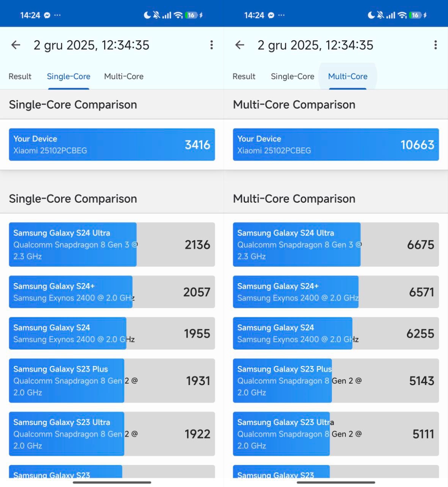This screenshot has width=448, height=487.
Task: Tap the muted bell icon on the Multi-Core screen
Action: 380,15
